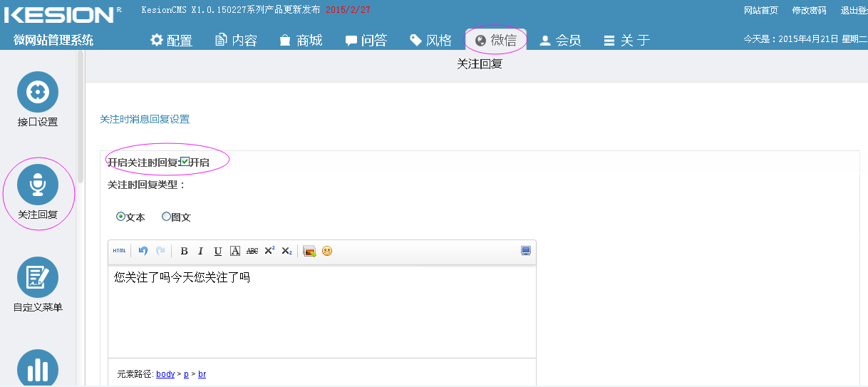Undo the last editor action
The width and height of the screenshot is (868, 387).
point(143,251)
